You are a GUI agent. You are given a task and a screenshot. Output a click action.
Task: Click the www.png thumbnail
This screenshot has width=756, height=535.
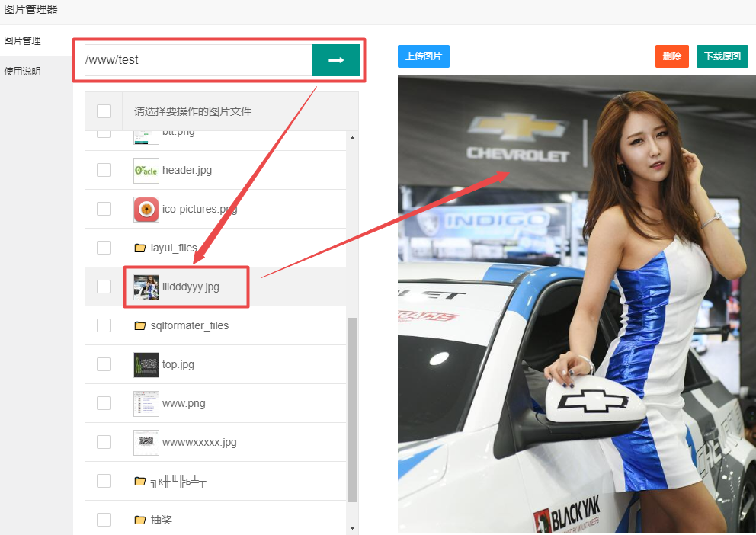point(146,403)
